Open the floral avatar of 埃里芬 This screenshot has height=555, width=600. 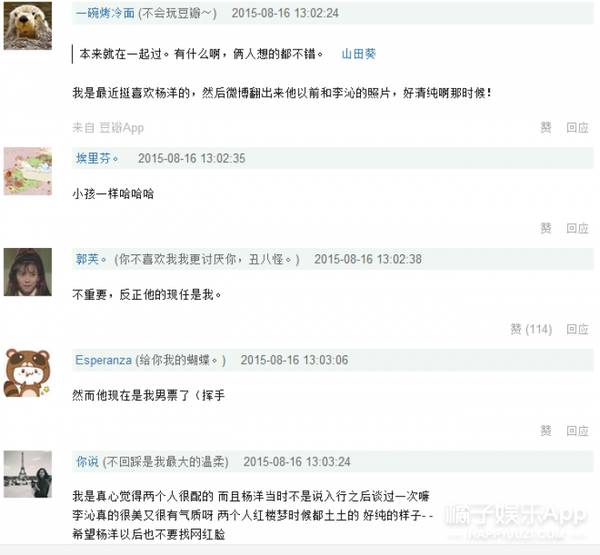[x=28, y=171]
